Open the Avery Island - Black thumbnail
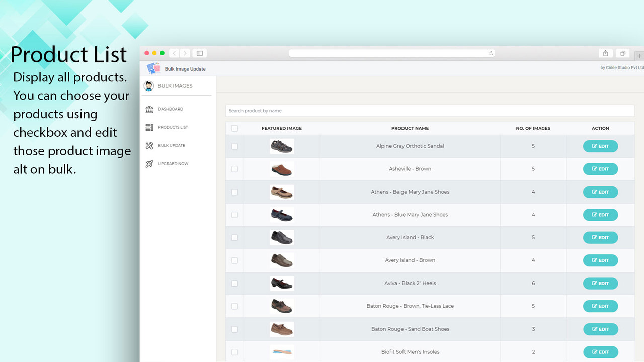This screenshot has height=362, width=644. coord(282,237)
